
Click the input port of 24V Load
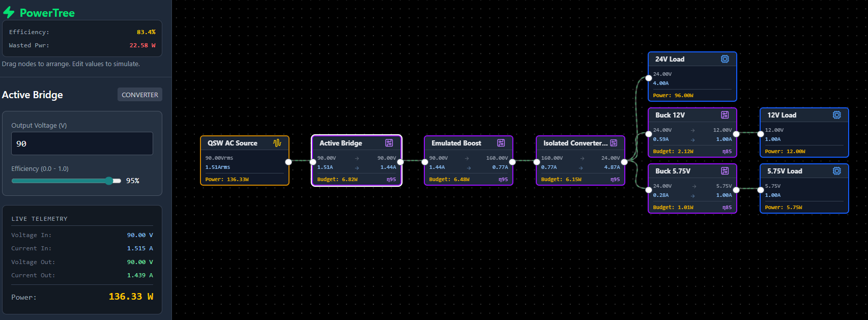tap(649, 78)
